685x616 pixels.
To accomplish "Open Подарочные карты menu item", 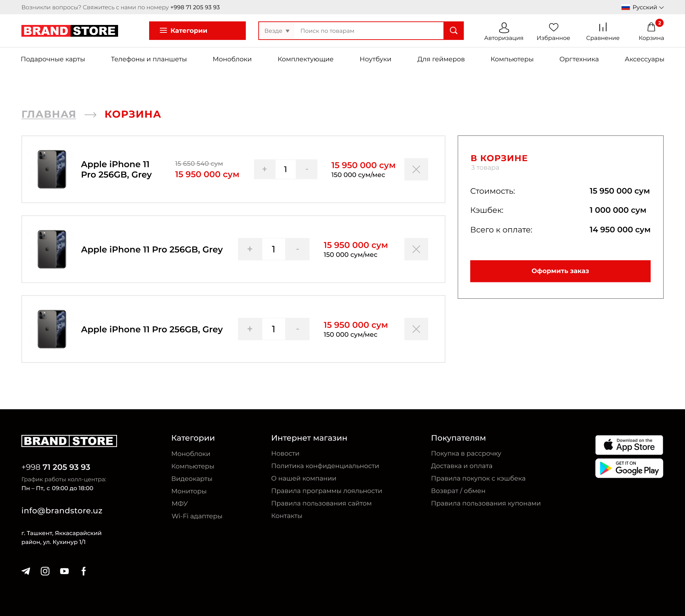I will (x=53, y=59).
